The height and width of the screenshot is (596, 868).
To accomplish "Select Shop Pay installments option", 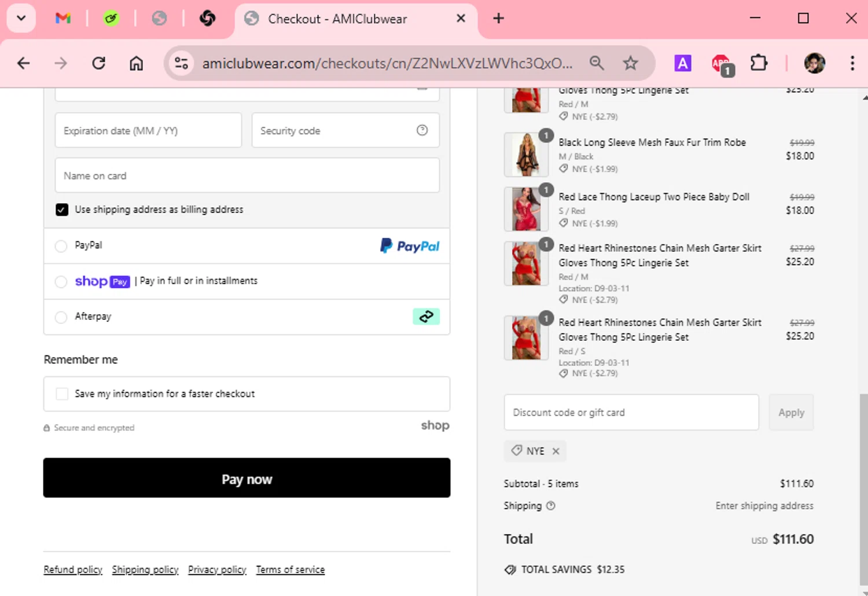I will pos(61,282).
